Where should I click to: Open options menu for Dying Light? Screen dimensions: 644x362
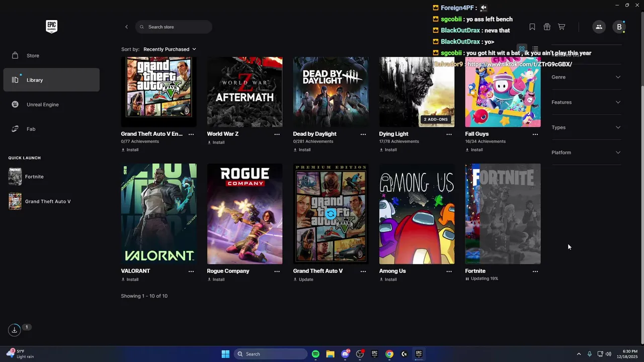[x=449, y=134]
